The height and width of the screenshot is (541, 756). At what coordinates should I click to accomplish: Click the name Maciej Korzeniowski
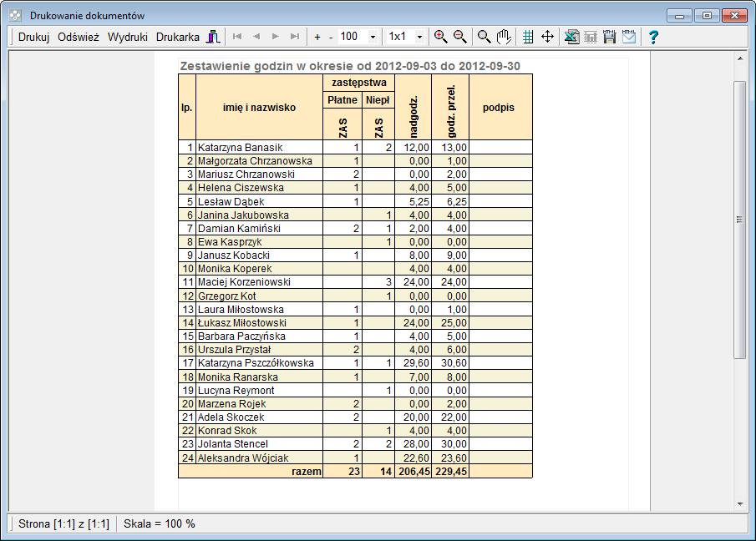click(245, 282)
